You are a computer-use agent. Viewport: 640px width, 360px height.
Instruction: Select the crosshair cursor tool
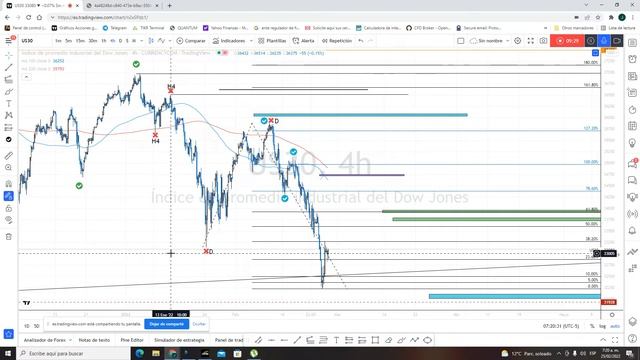(x=9, y=55)
